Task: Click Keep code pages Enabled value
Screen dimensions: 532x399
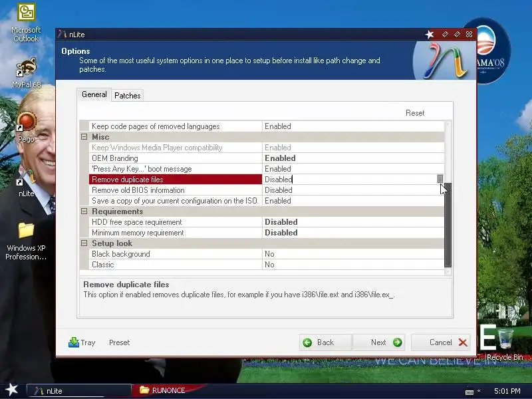Action: (x=353, y=126)
